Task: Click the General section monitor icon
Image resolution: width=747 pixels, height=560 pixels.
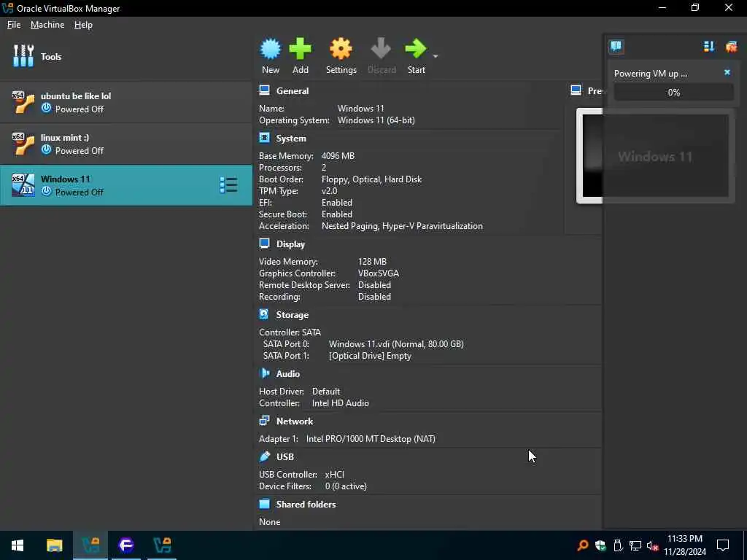Action: coord(264,90)
